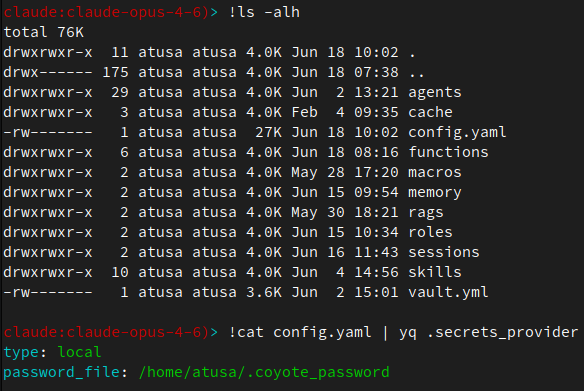The image size is (584, 391).
Task: Click the first claude-opus-4-6 prompt
Action: 110,12
